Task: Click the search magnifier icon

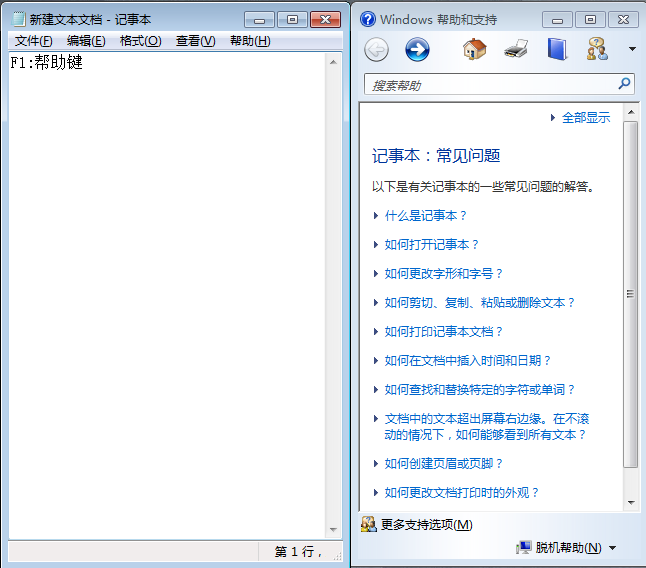Action: 625,84
